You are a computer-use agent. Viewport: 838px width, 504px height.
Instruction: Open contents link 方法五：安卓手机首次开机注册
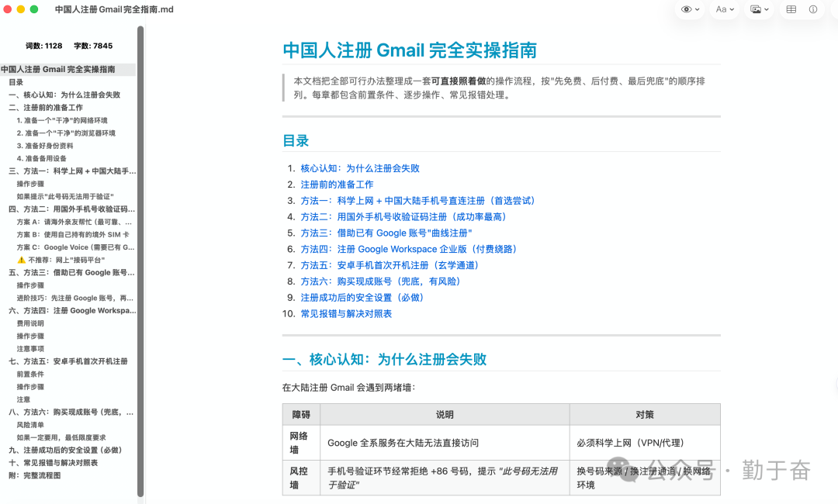(390, 265)
